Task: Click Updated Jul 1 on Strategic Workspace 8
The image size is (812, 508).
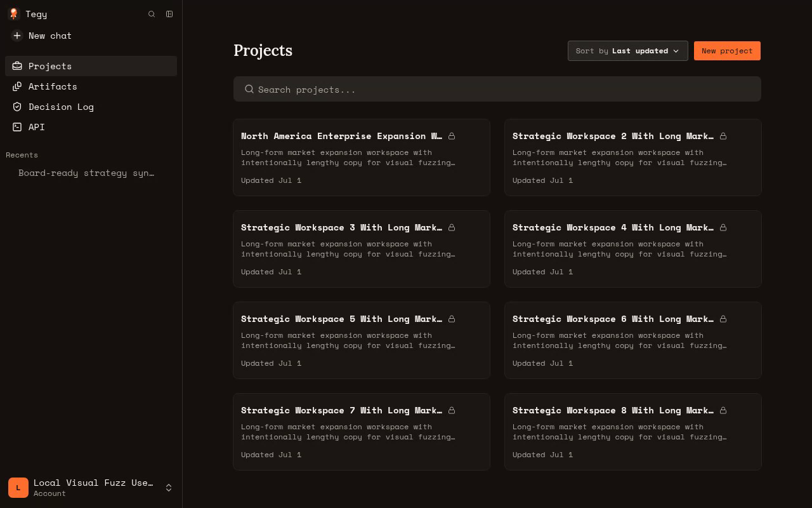Action: [542, 455]
